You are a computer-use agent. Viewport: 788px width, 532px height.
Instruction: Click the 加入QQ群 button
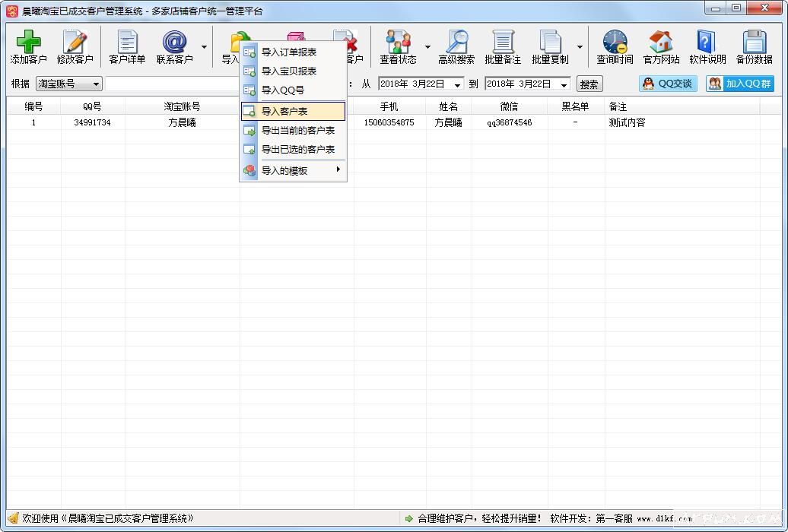pyautogui.click(x=739, y=84)
